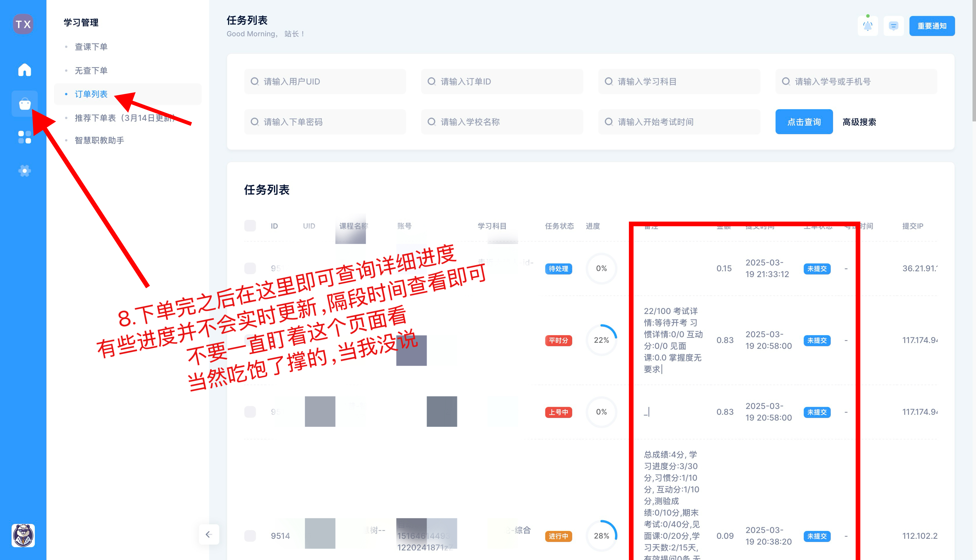This screenshot has width=976, height=560.
Task: Open 查课下单 menu item
Action: pyautogui.click(x=91, y=46)
